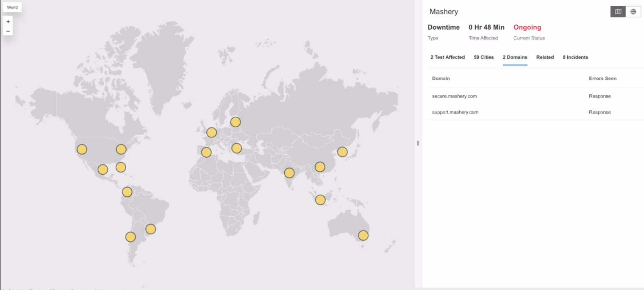Screen dimensions: 644x290
Task: Open the 59 Cities tab
Action: pos(483,57)
